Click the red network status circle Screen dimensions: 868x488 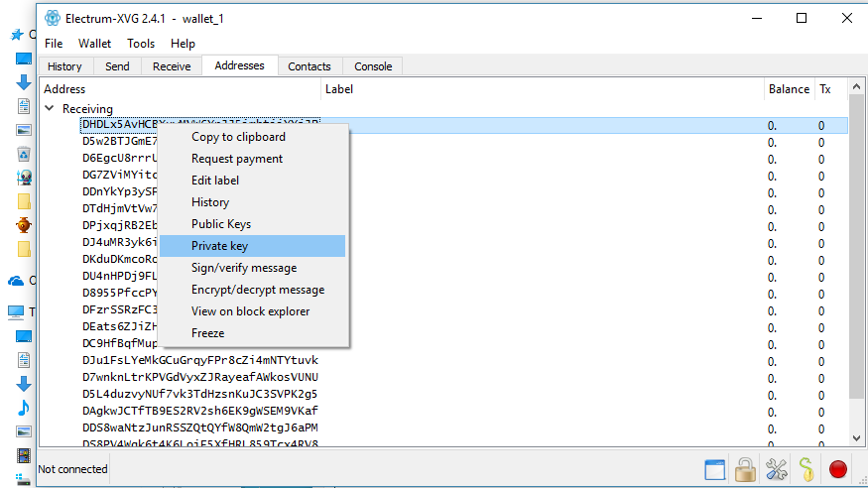(838, 469)
